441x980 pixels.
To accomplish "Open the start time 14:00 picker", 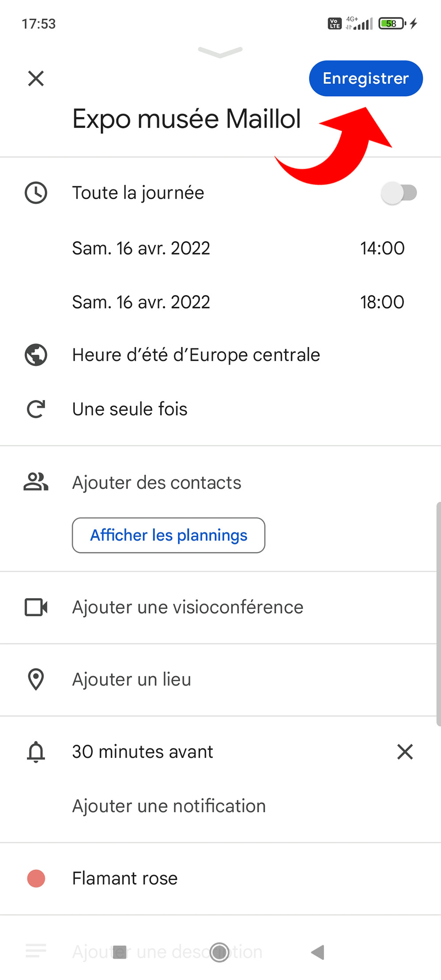I will click(x=382, y=248).
